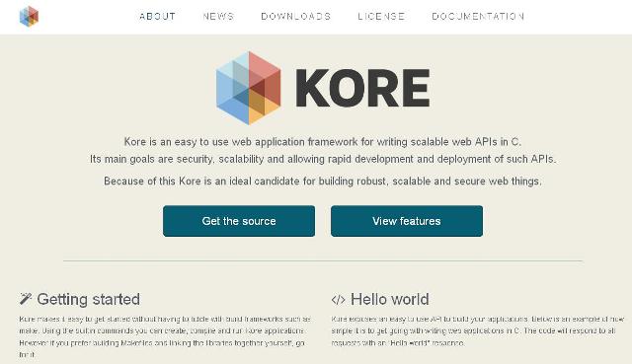
Task: Click the big KORE title text
Action: coord(362,88)
